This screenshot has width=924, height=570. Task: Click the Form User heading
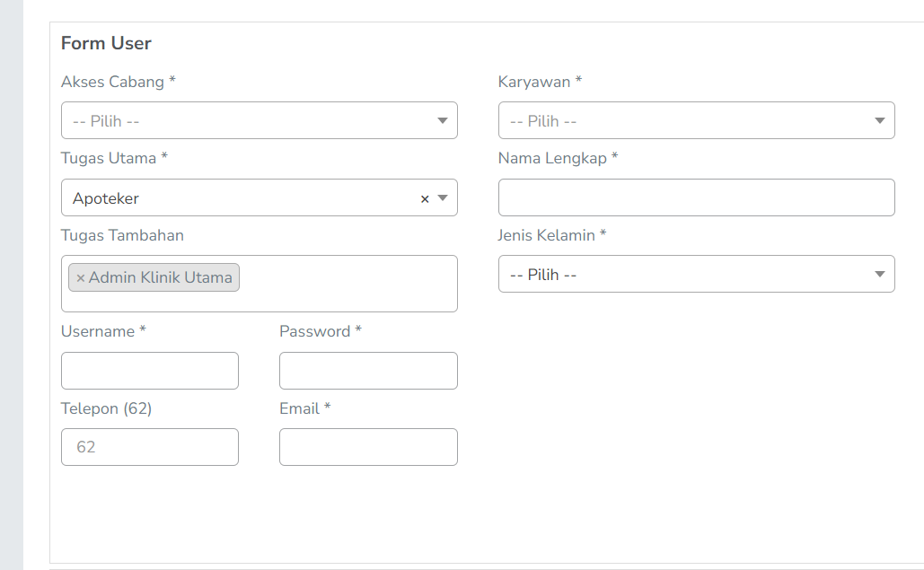(x=106, y=43)
